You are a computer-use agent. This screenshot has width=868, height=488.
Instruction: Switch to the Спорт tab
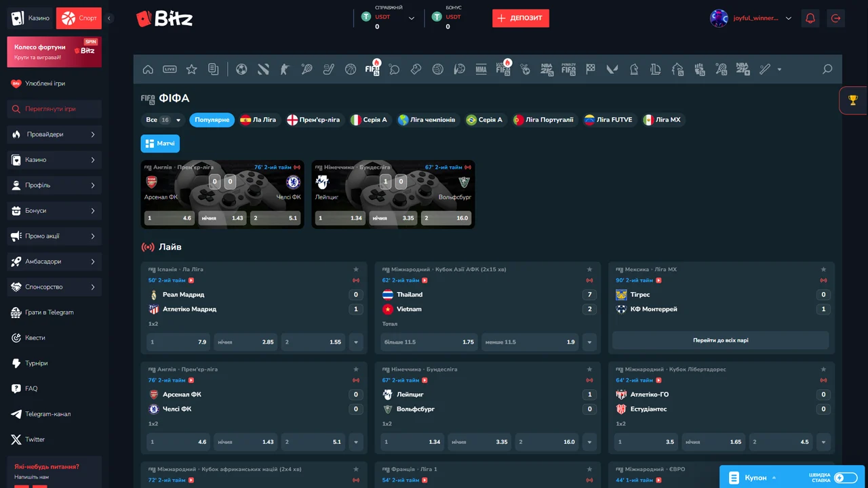[79, 18]
